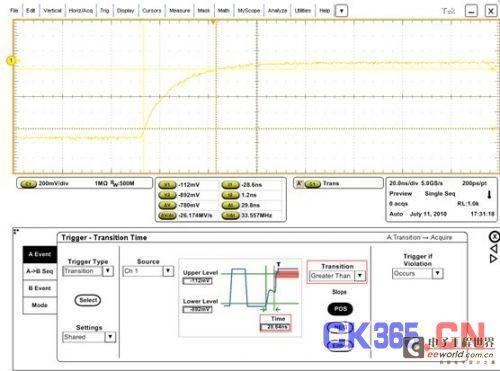Select the A Event tab
The height and width of the screenshot is (371, 500).
coord(40,254)
